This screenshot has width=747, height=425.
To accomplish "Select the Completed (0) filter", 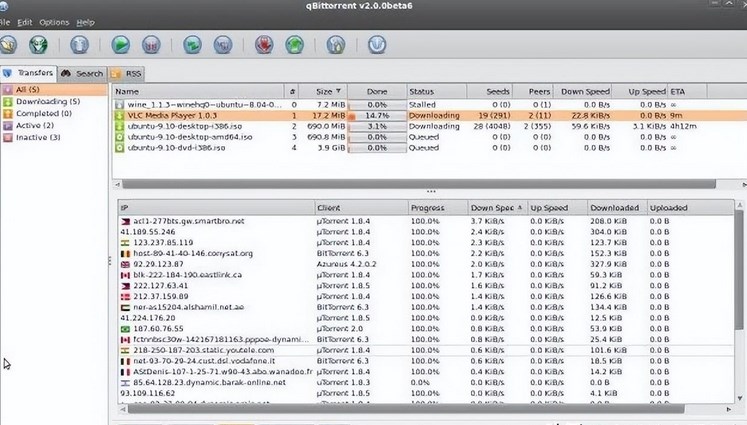I will click(42, 113).
